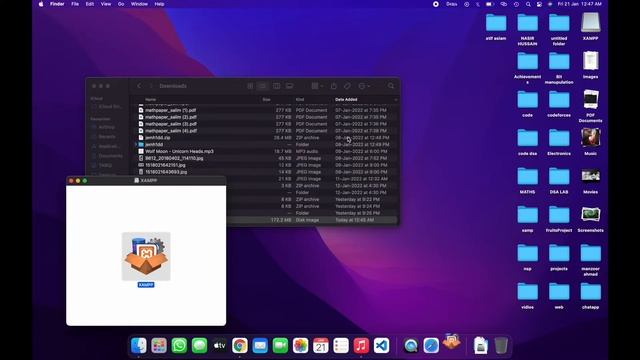Screen dimensions: 640x360
Task: Sort by the Size column header
Action: click(267, 100)
